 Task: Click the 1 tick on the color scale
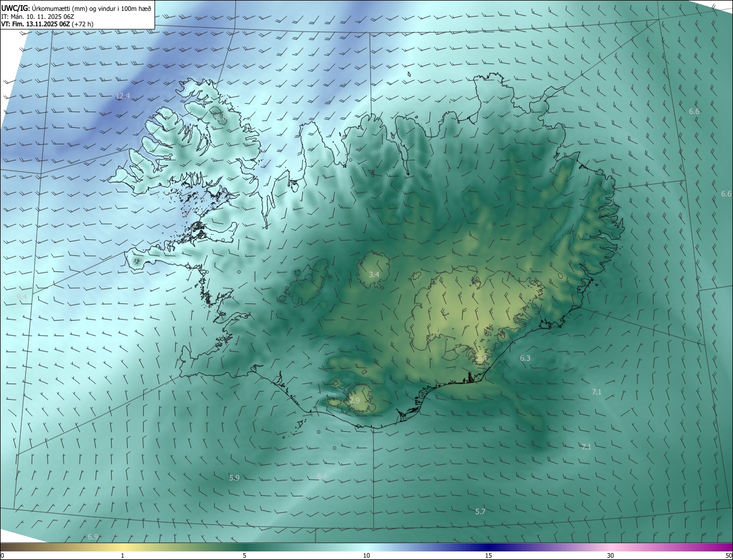123,555
